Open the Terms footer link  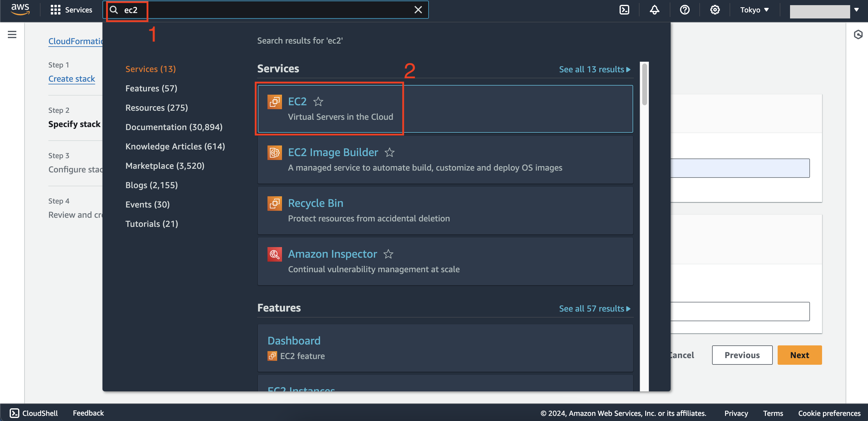coord(773,413)
